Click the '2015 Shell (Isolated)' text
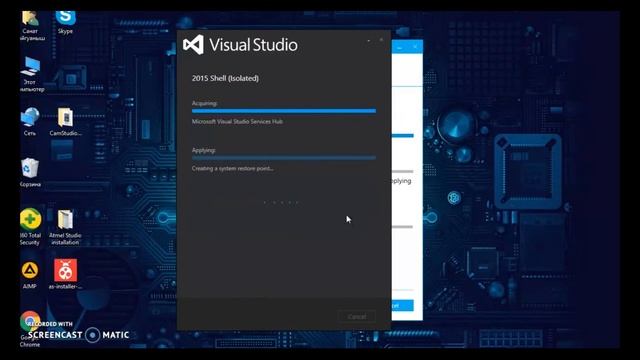The height and width of the screenshot is (360, 640). (225, 78)
